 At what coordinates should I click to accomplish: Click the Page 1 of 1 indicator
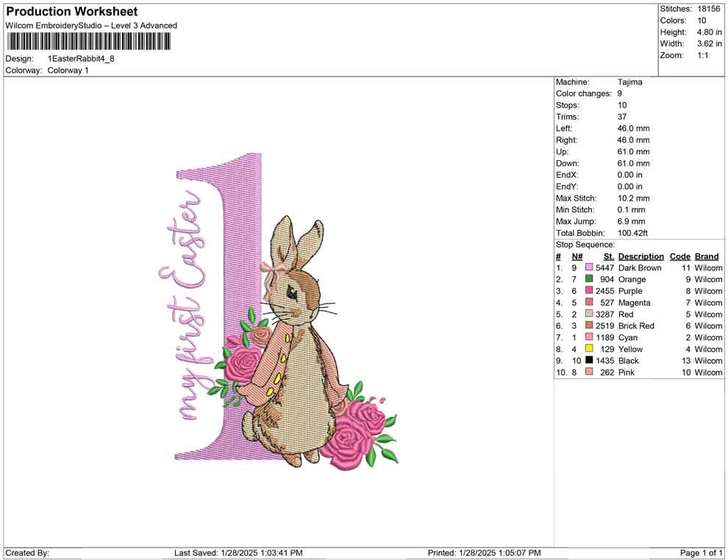[x=701, y=553]
